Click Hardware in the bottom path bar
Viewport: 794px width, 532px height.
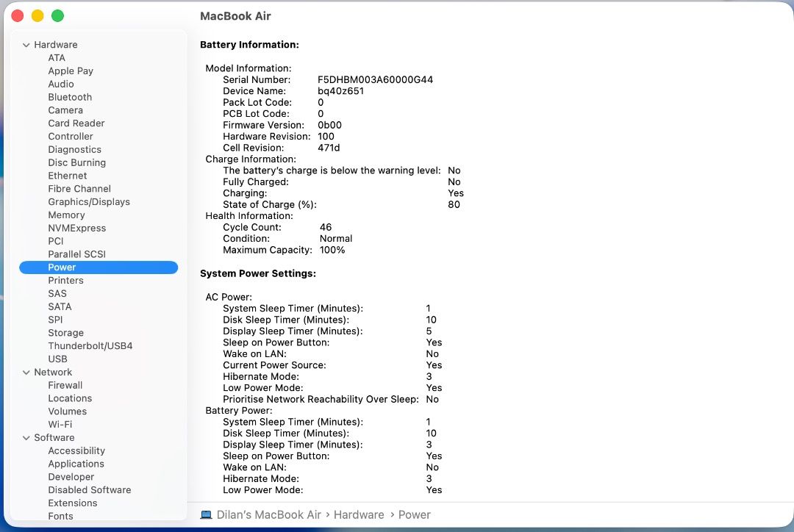point(359,515)
